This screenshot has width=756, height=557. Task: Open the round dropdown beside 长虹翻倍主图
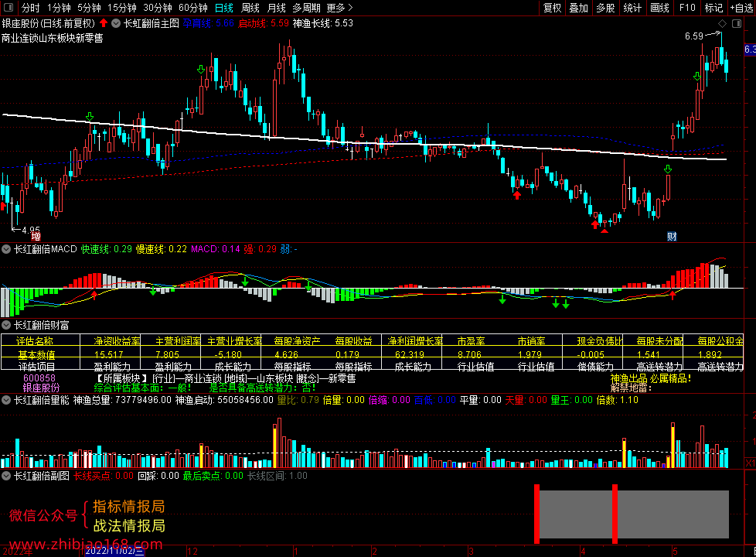click(116, 23)
